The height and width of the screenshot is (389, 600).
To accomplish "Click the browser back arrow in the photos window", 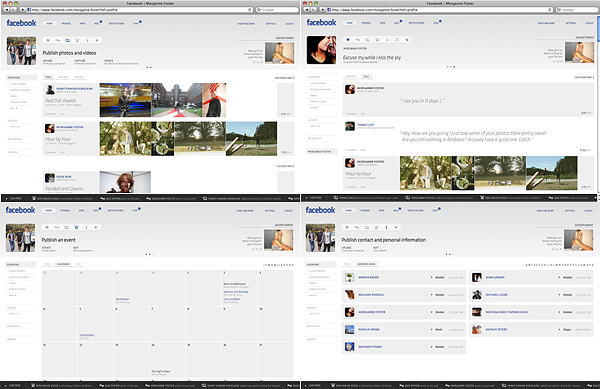I will pos(7,9).
